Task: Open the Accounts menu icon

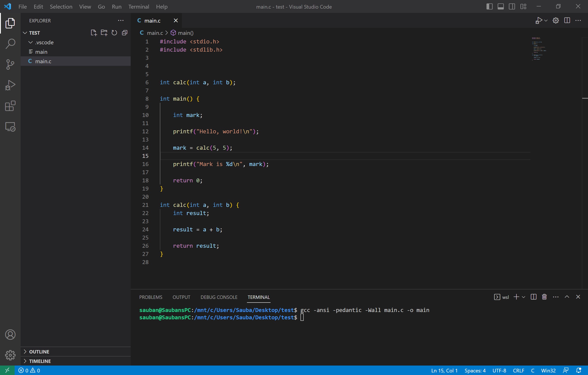Action: (x=10, y=334)
